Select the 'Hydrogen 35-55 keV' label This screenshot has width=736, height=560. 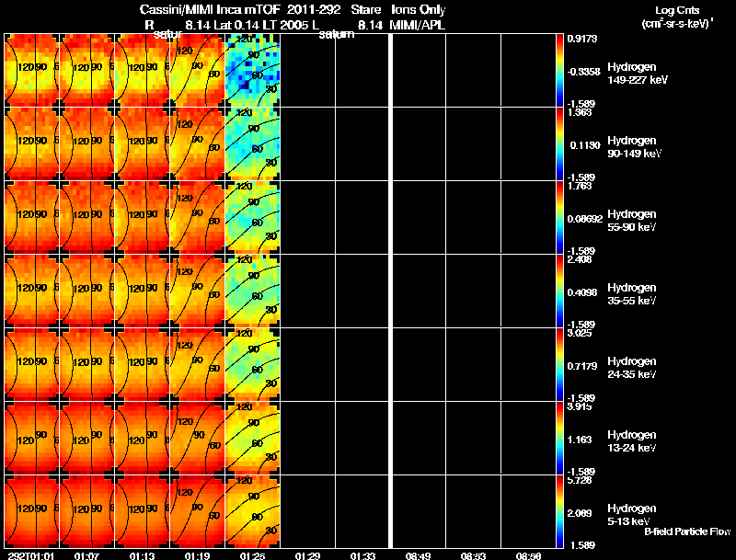(632, 294)
